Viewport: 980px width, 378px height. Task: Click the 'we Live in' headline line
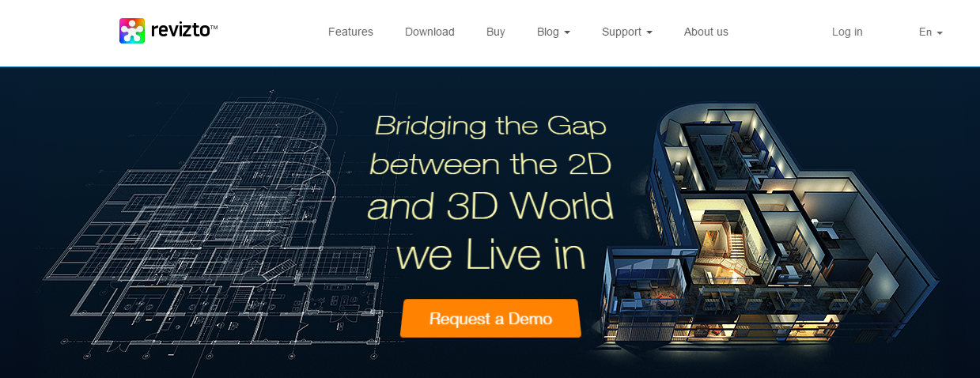point(490,255)
